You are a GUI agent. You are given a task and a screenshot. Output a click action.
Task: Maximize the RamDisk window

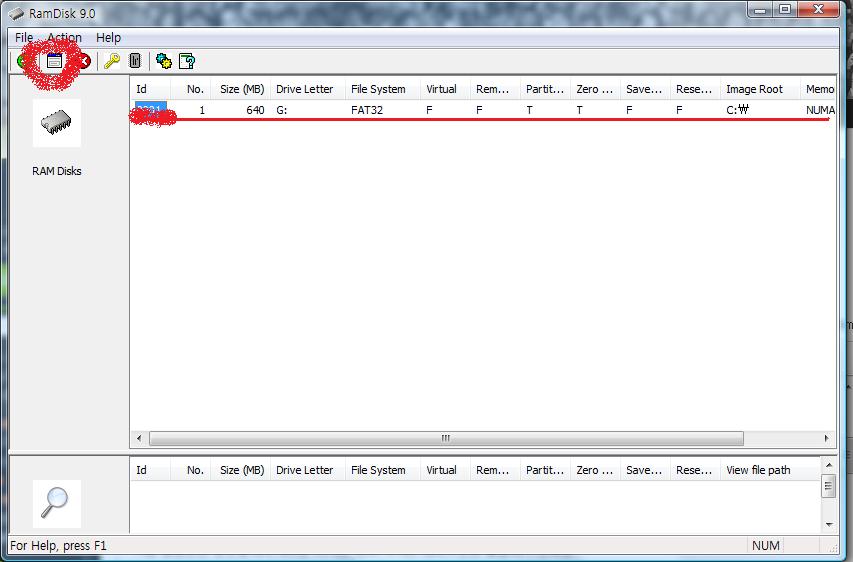[784, 9]
